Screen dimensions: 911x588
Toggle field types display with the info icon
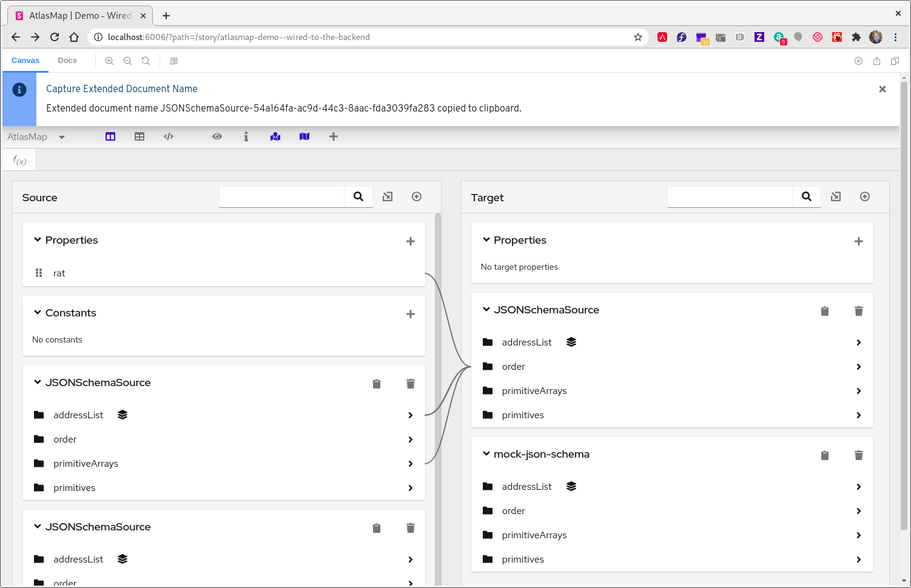(x=246, y=136)
